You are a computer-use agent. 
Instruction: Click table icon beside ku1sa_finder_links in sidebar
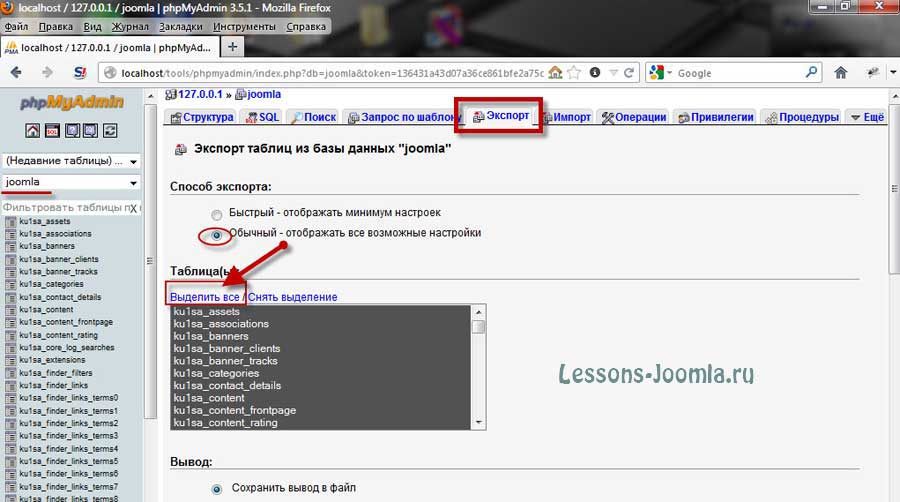pyautogui.click(x=10, y=386)
